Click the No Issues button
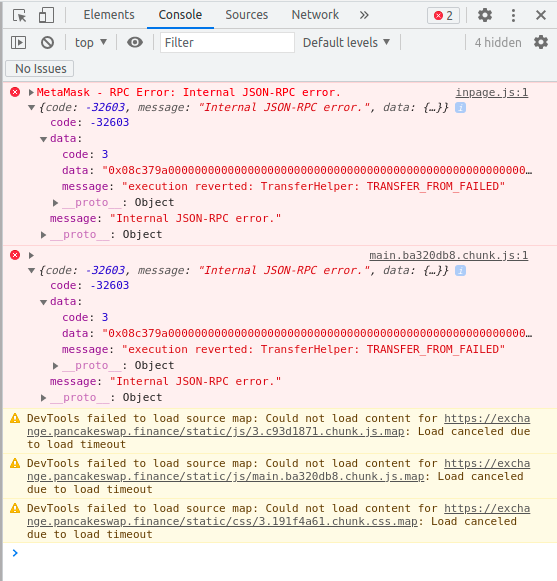557x581 pixels. pos(40,69)
